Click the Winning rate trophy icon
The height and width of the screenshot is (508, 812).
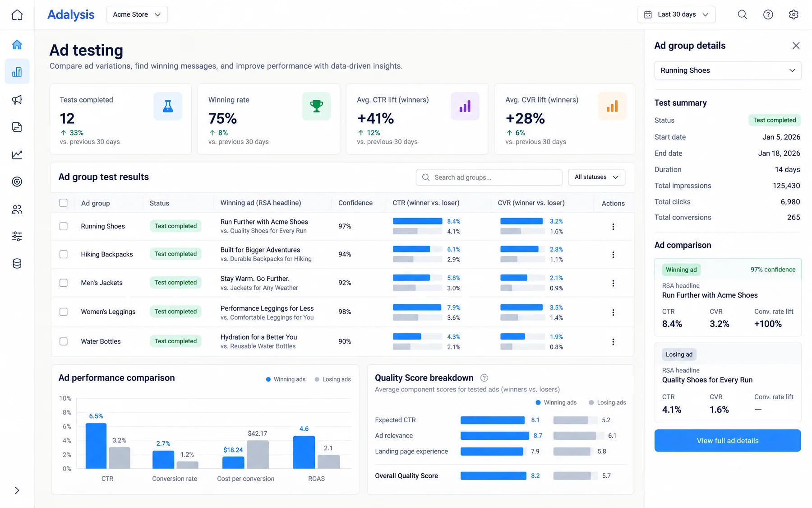click(x=316, y=107)
